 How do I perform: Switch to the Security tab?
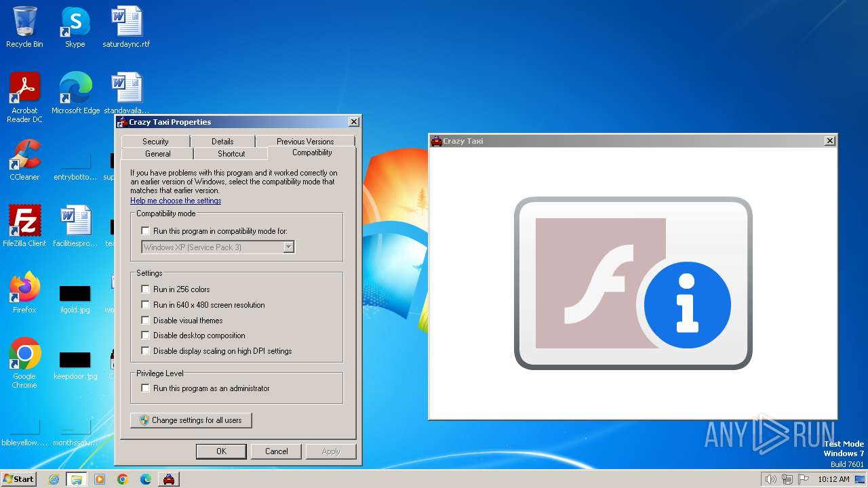click(155, 142)
